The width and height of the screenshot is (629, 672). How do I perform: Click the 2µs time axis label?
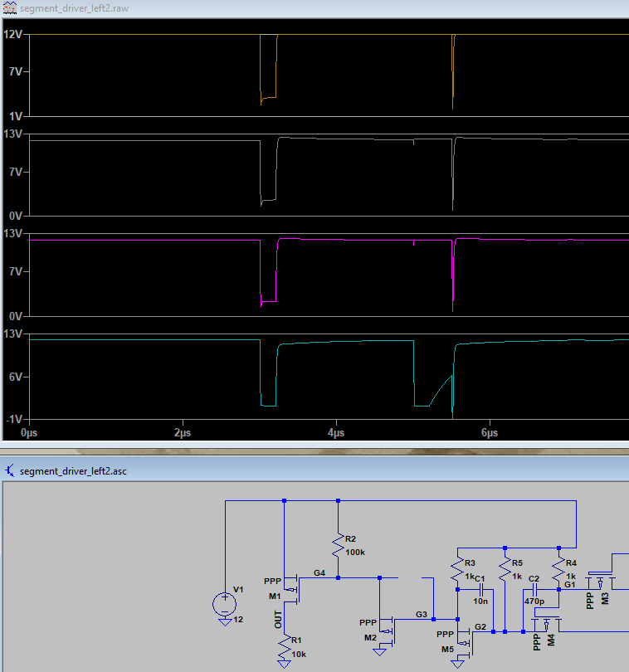[183, 433]
